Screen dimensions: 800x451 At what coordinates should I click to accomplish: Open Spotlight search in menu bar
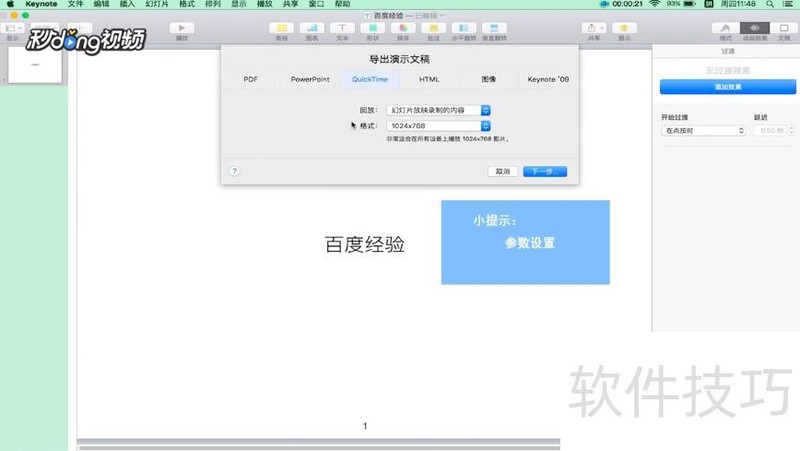pyautogui.click(x=769, y=4)
